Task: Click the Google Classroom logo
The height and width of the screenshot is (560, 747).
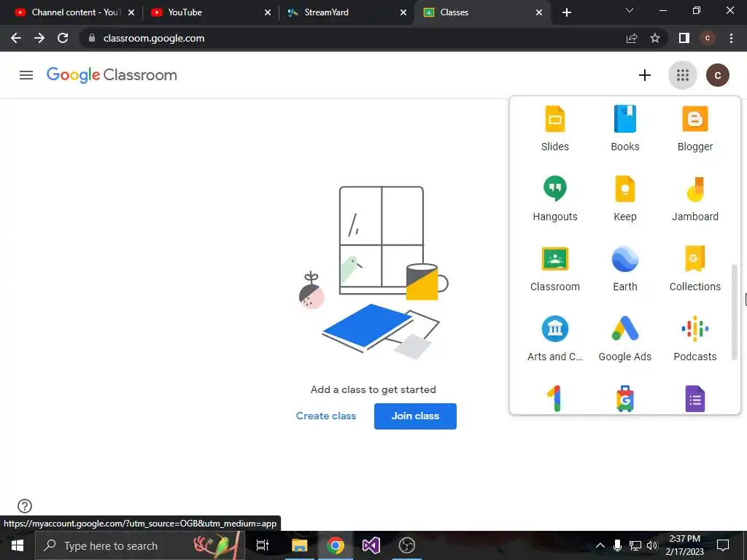Action: point(112,75)
